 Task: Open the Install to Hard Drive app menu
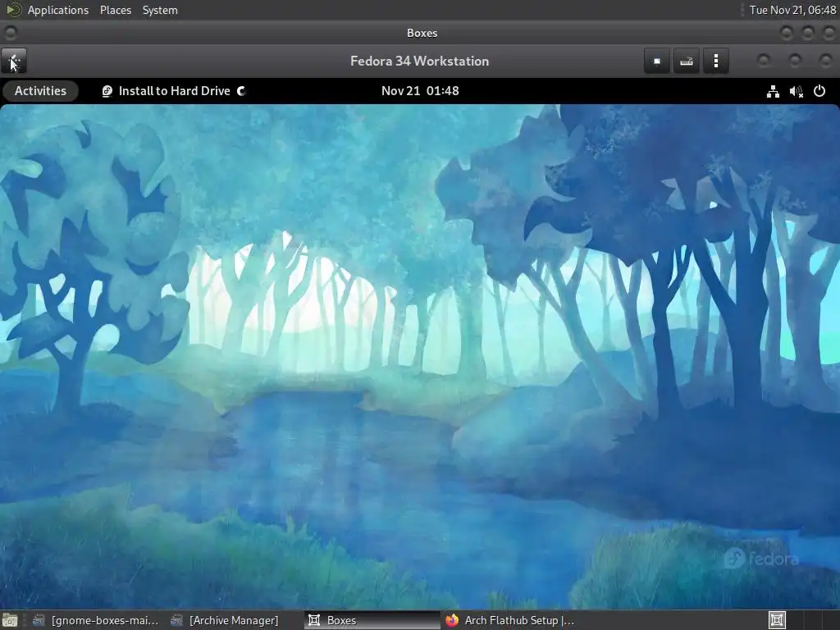[x=174, y=91]
